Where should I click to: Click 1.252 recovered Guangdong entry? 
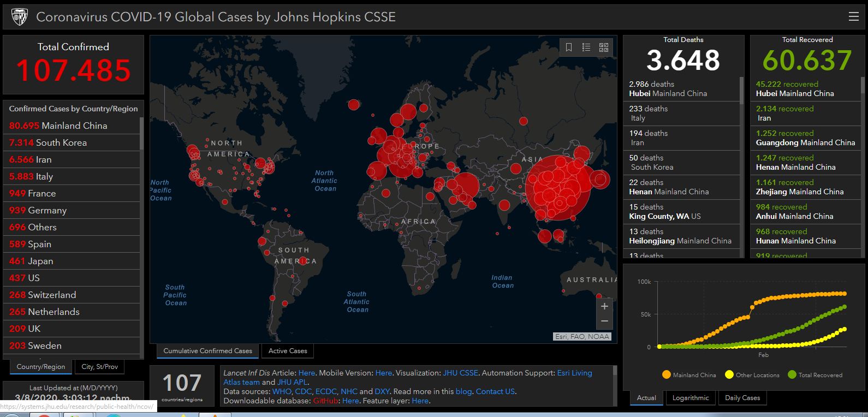[806, 138]
